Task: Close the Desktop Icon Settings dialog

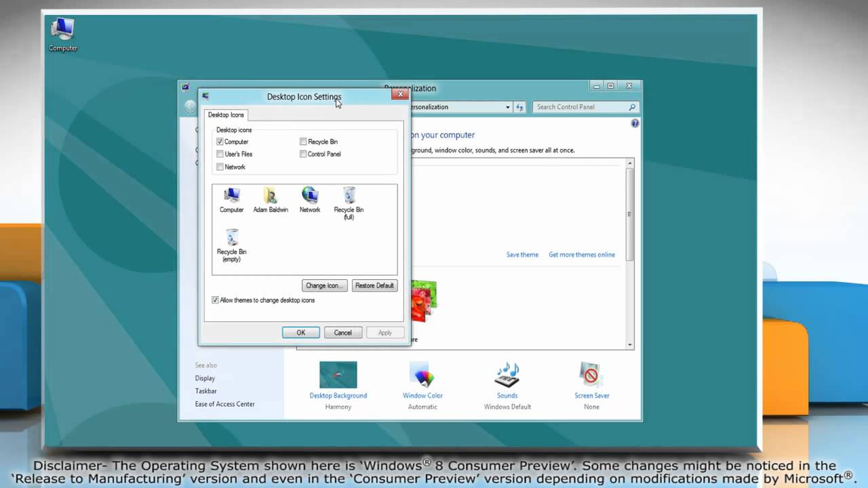Action: (400, 94)
